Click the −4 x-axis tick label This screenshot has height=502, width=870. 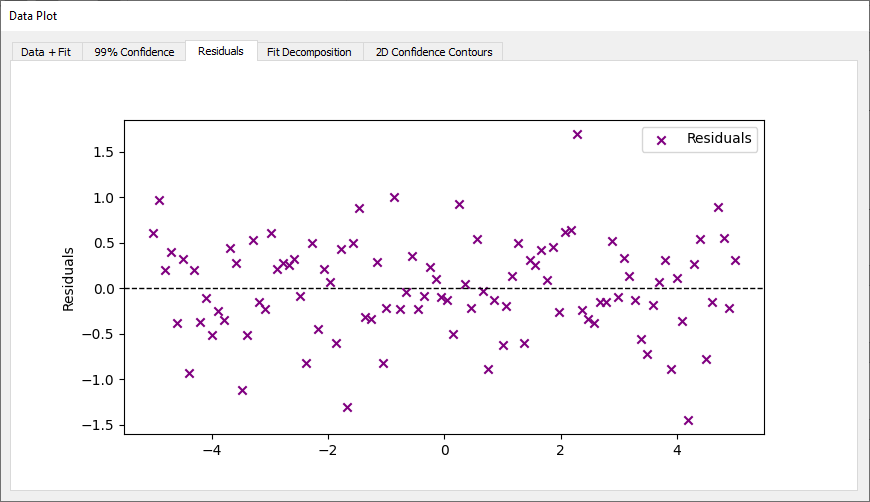pos(212,450)
